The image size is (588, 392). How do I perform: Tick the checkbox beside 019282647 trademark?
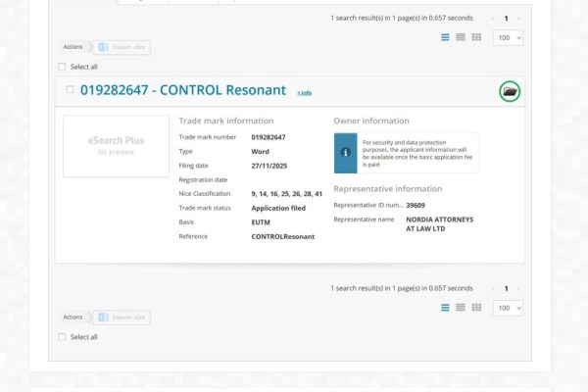tap(70, 90)
